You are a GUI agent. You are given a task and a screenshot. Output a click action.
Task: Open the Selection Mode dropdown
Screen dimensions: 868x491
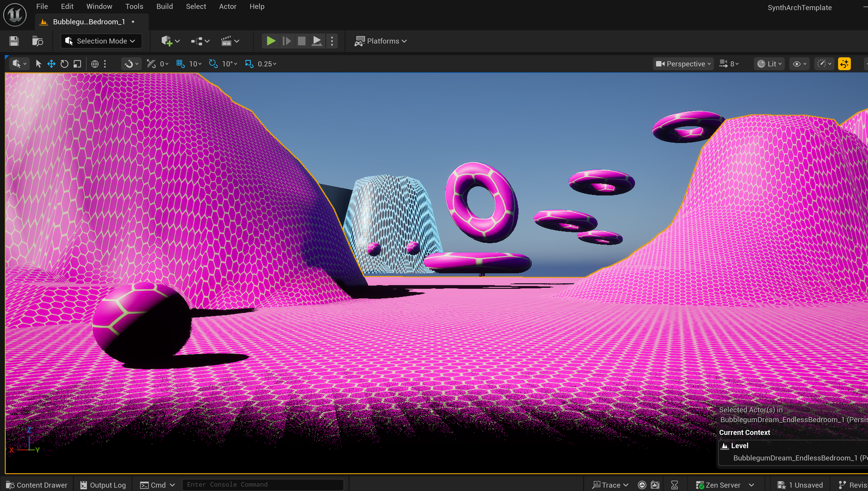pos(101,41)
